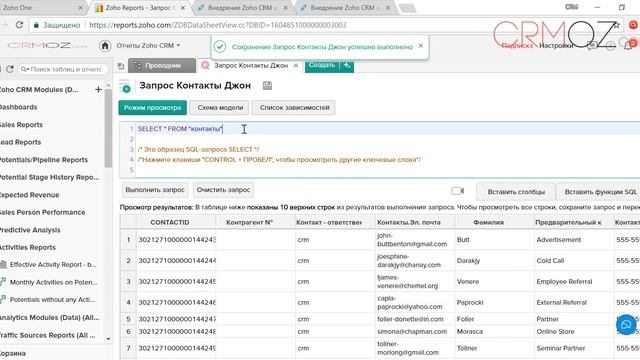The height and width of the screenshot is (360, 640).
Task: Go to the Zoho Reports home icon
Action: point(105,45)
